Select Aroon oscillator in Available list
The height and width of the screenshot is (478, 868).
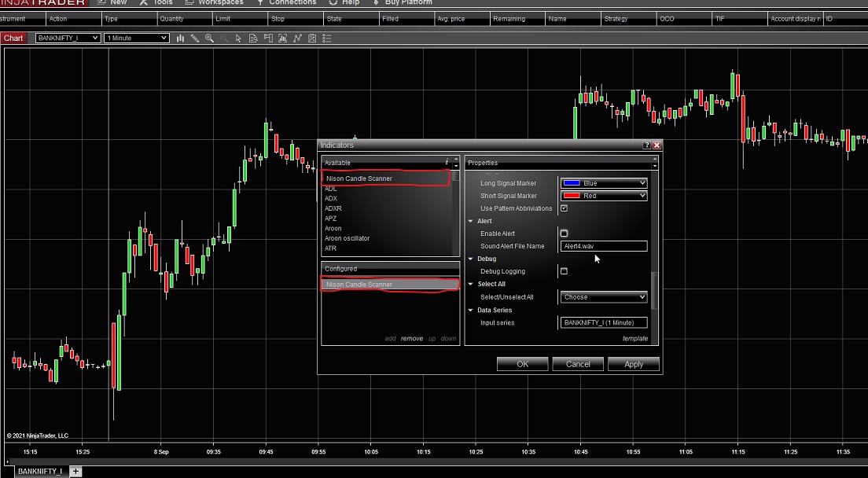(347, 238)
